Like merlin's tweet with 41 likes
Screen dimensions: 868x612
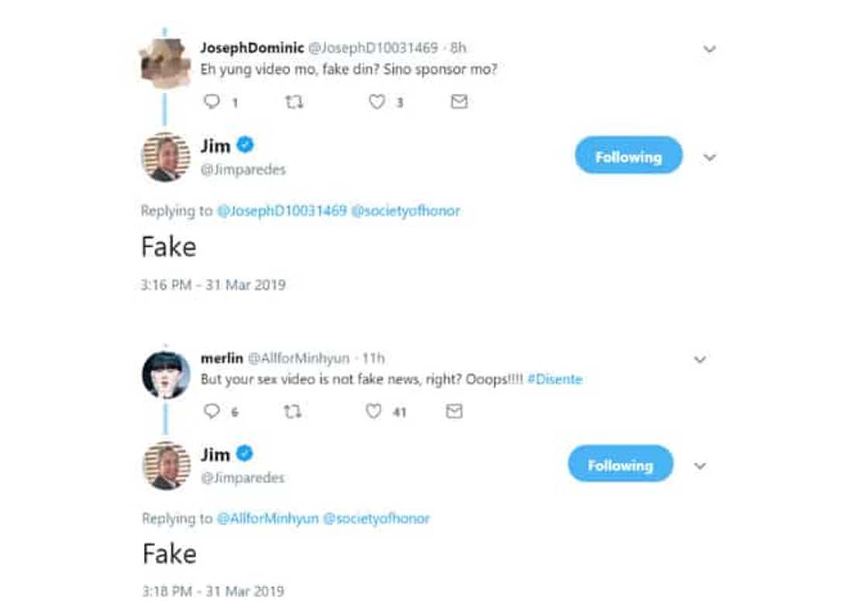[374, 411]
